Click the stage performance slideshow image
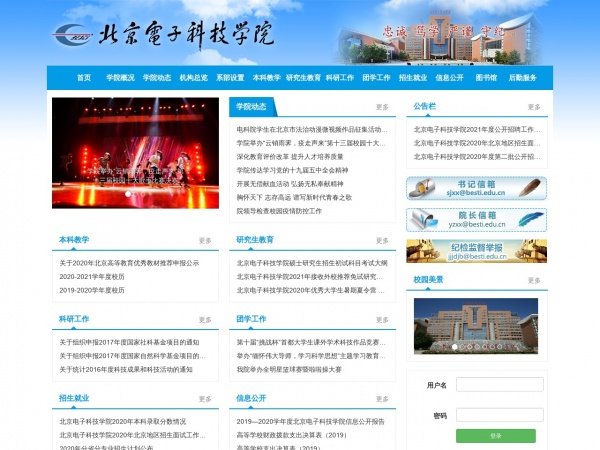 [135, 153]
